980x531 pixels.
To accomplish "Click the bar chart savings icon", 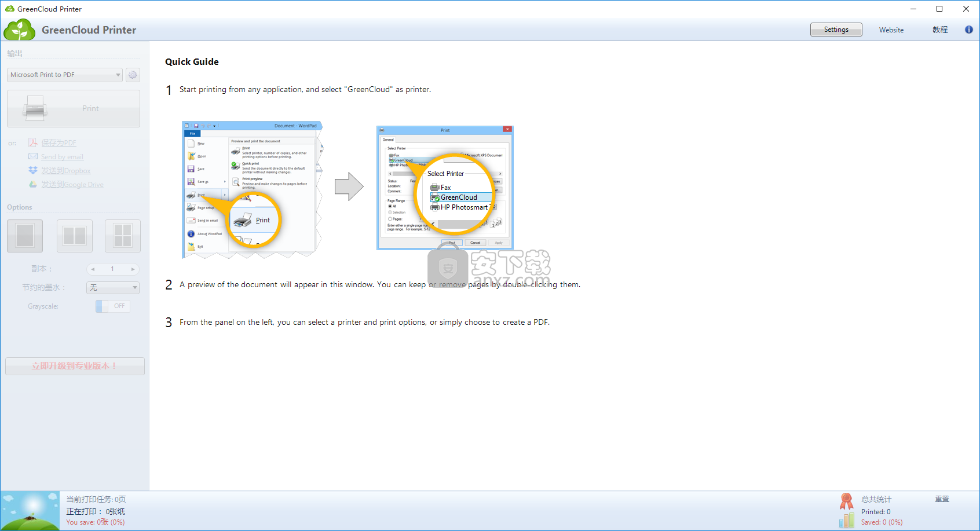I will coord(847,520).
